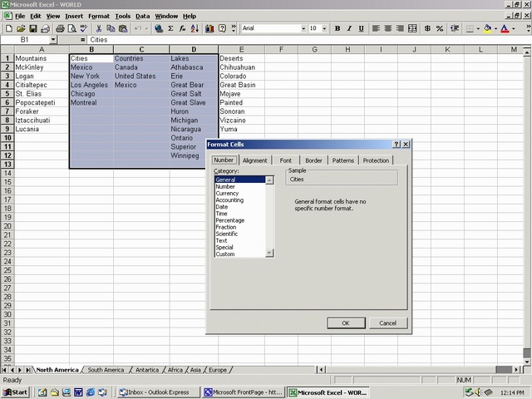The height and width of the screenshot is (399, 532).
Task: Apply Currency Style dollar icon
Action: click(x=427, y=28)
